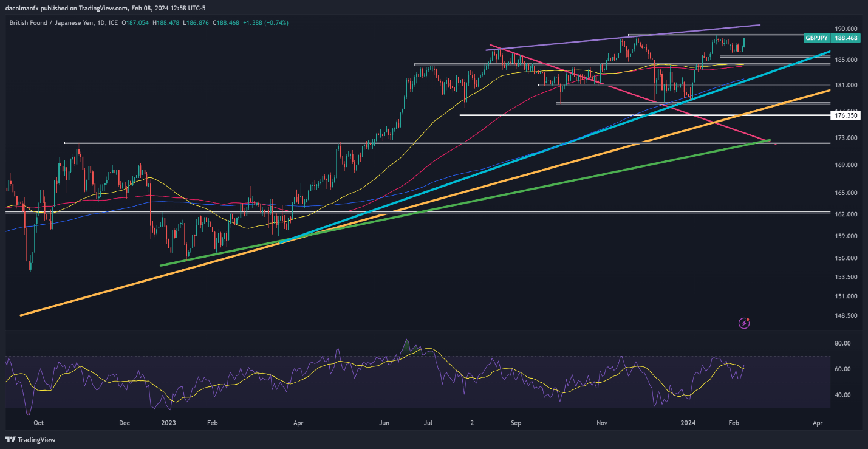Select the 176.350 horizontal line price label
The image size is (868, 449).
pos(846,115)
